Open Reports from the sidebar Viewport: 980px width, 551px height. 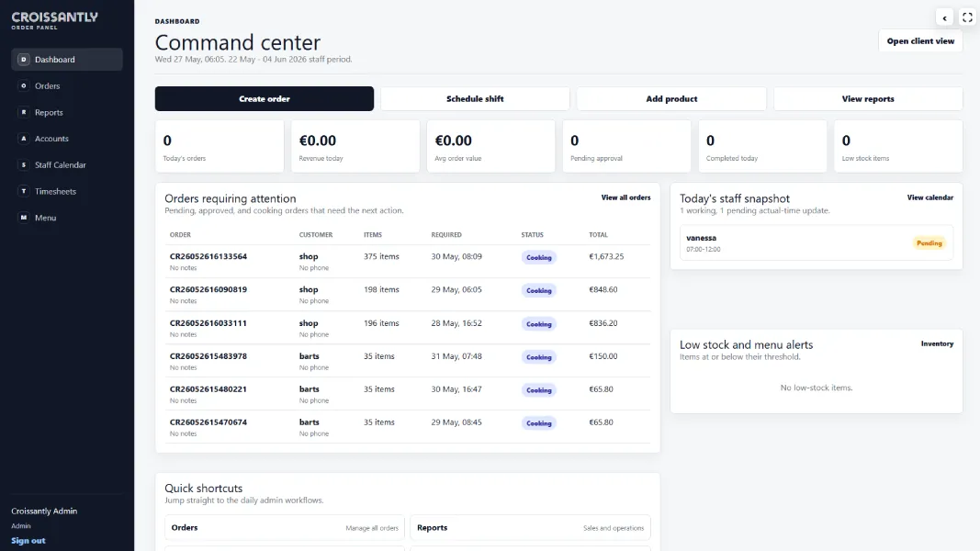tap(67, 112)
